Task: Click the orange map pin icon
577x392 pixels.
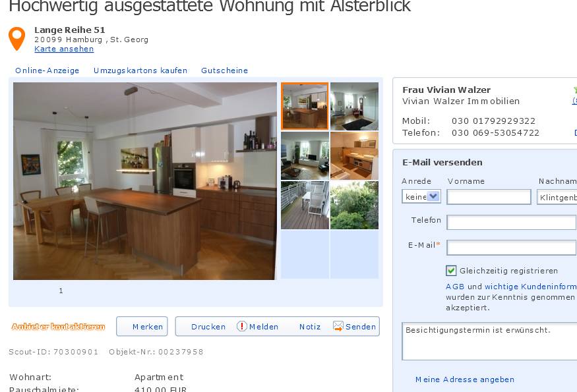Action: tap(17, 38)
